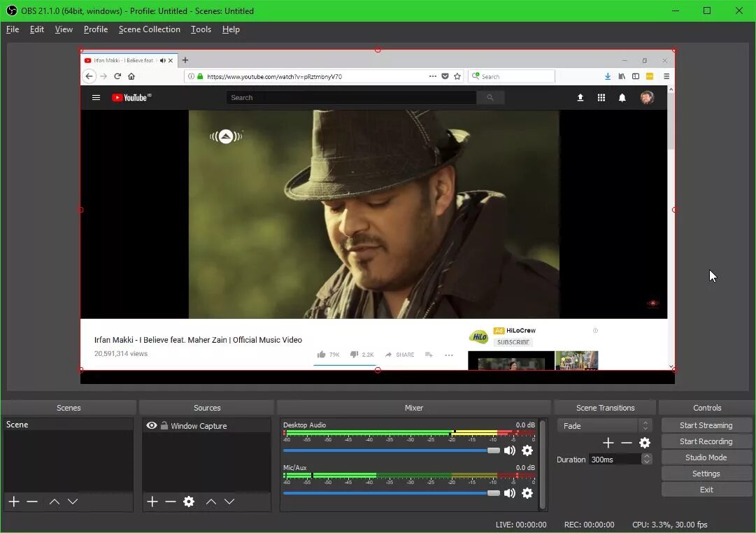Open the View menu

64,29
